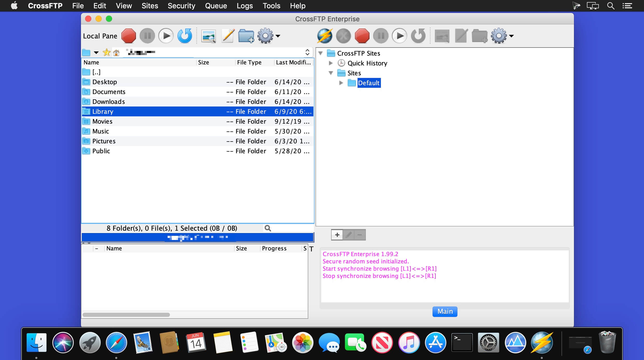The image size is (644, 360).
Task: Go to home folder via house icon
Action: click(116, 53)
